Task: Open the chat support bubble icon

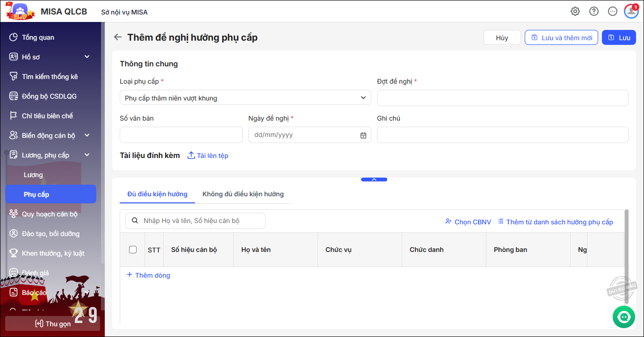Action: click(x=624, y=316)
